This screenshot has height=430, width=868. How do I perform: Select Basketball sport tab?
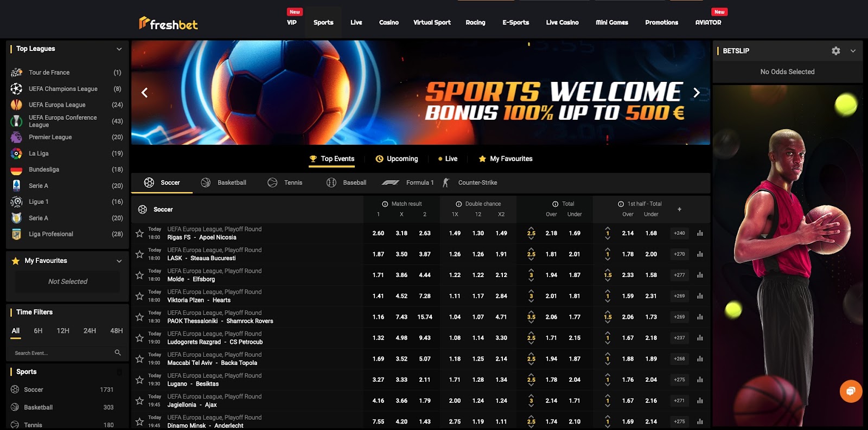pyautogui.click(x=224, y=183)
